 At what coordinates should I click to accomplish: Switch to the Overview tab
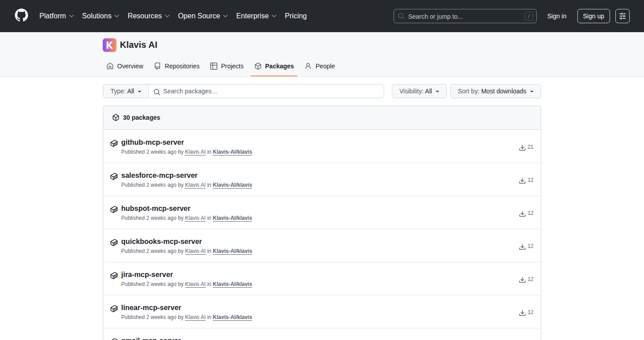click(x=125, y=66)
